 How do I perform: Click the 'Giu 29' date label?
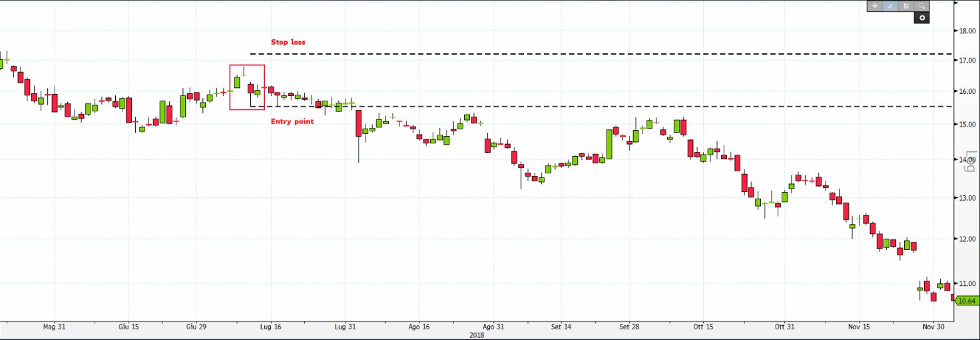point(196,327)
